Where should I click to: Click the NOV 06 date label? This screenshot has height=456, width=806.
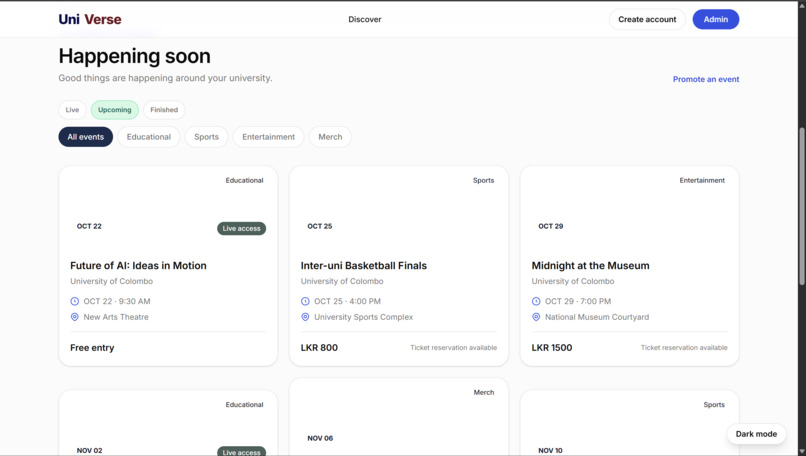pyautogui.click(x=320, y=438)
